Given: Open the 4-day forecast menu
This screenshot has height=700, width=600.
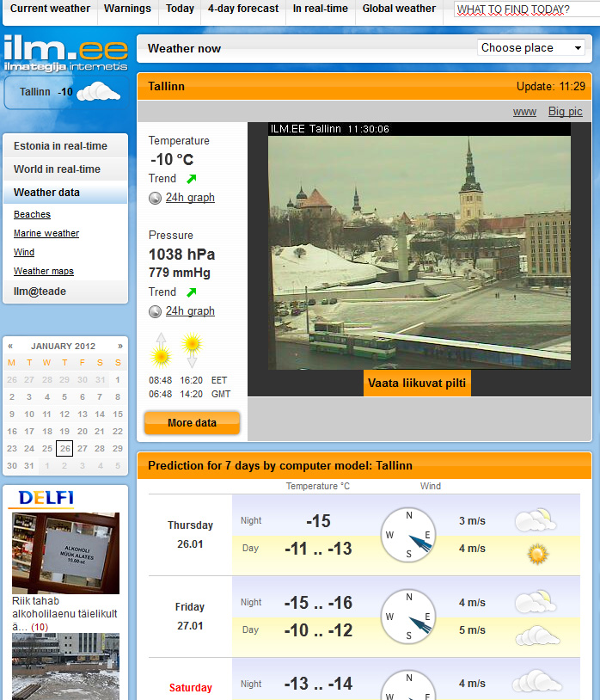Looking at the screenshot, I should (243, 9).
